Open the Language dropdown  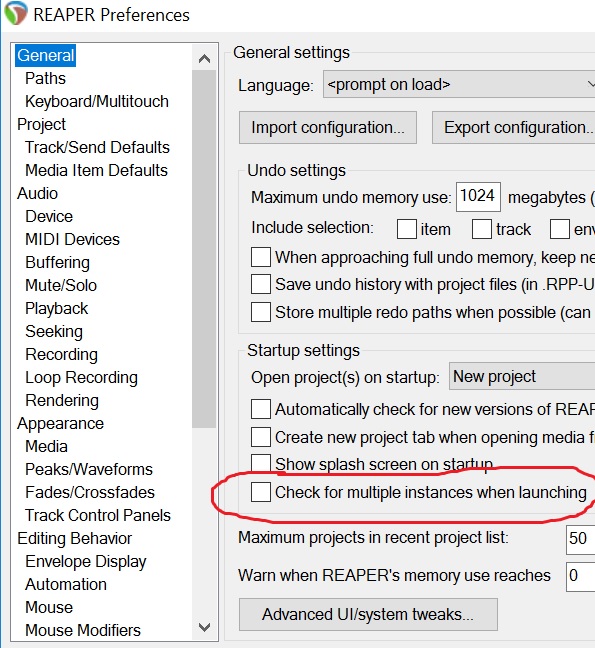tap(459, 85)
